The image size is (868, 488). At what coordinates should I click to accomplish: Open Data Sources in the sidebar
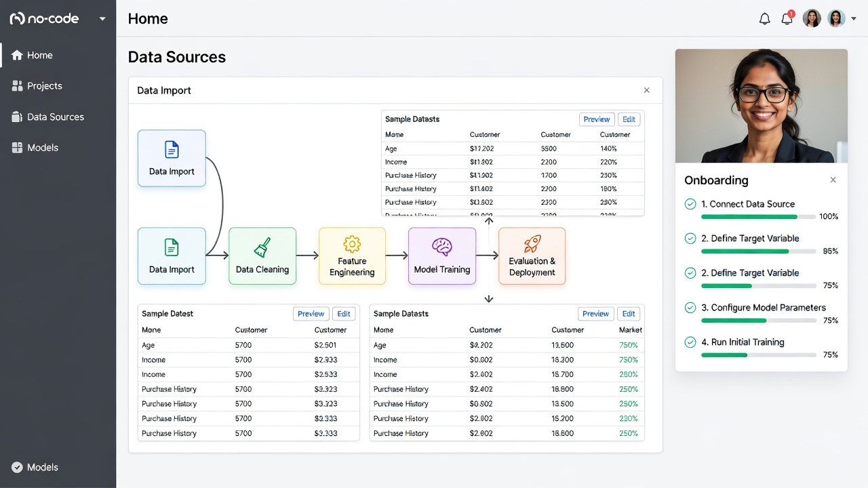pos(56,117)
